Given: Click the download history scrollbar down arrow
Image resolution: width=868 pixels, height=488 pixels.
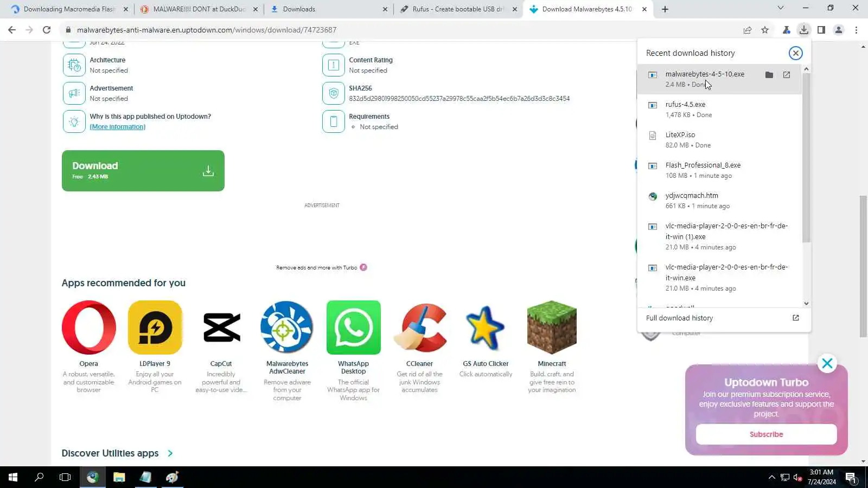Looking at the screenshot, I should coord(806,304).
